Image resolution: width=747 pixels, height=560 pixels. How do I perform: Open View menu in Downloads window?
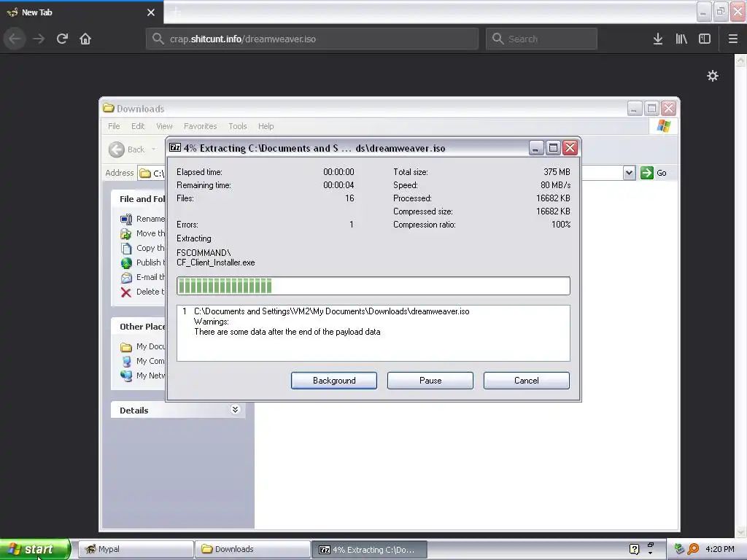click(164, 126)
